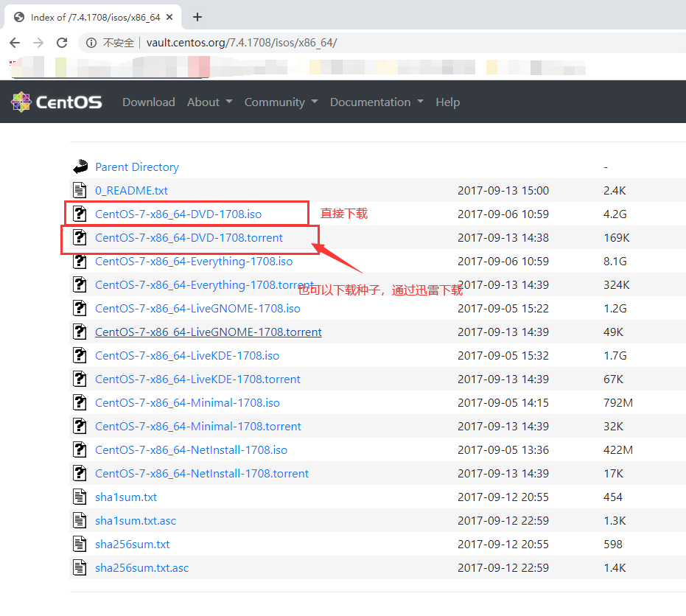Expand the Community dropdown menu
The image size is (686, 616).
click(x=281, y=102)
